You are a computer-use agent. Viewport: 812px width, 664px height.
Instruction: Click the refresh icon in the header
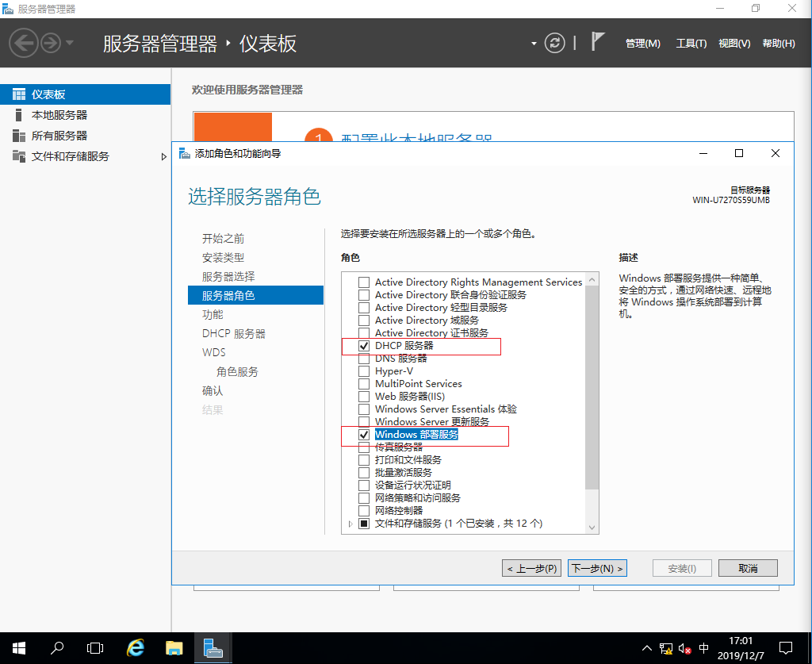(x=554, y=43)
